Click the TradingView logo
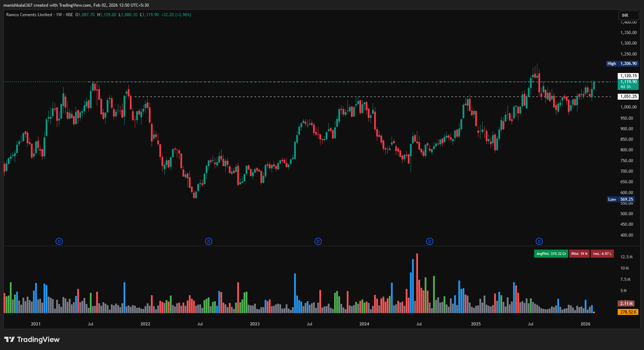This screenshot has width=644, height=350. click(x=32, y=339)
